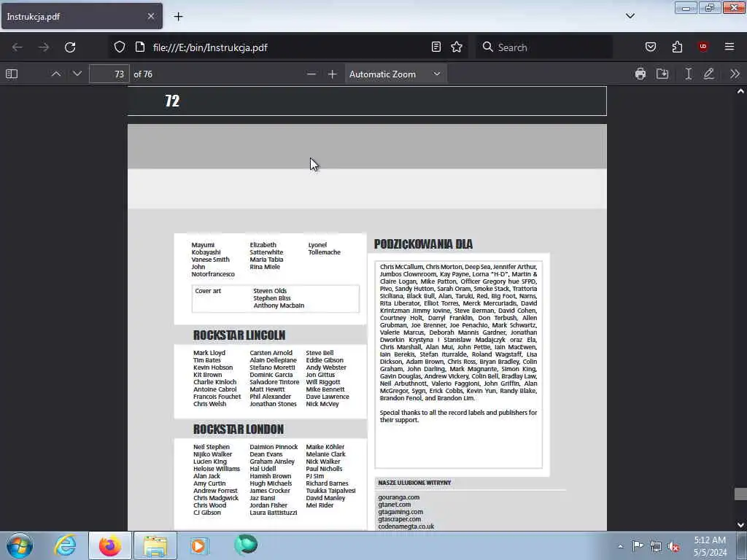Toggle the PDF sidebar
The image size is (747, 560).
[x=12, y=74]
